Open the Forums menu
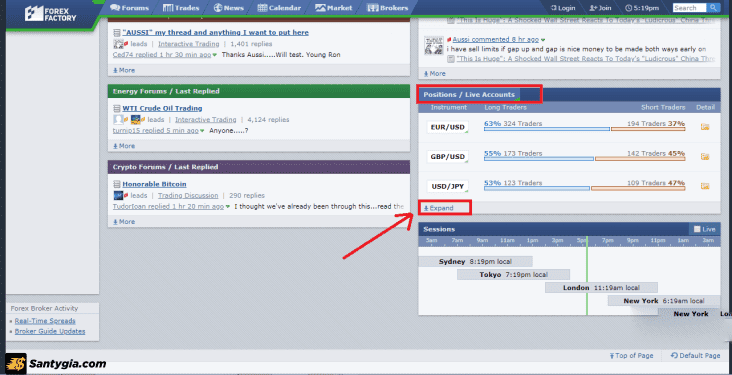This screenshot has width=732, height=375. (129, 8)
